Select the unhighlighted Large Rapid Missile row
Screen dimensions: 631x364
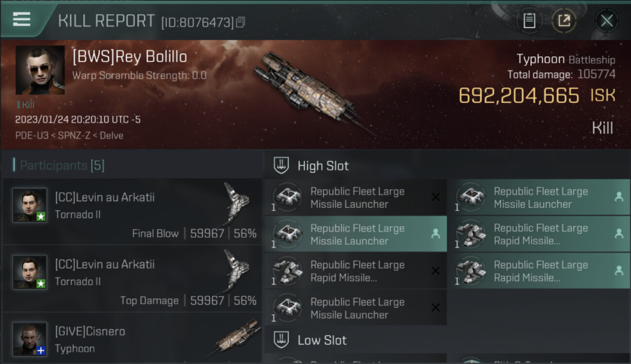356,271
